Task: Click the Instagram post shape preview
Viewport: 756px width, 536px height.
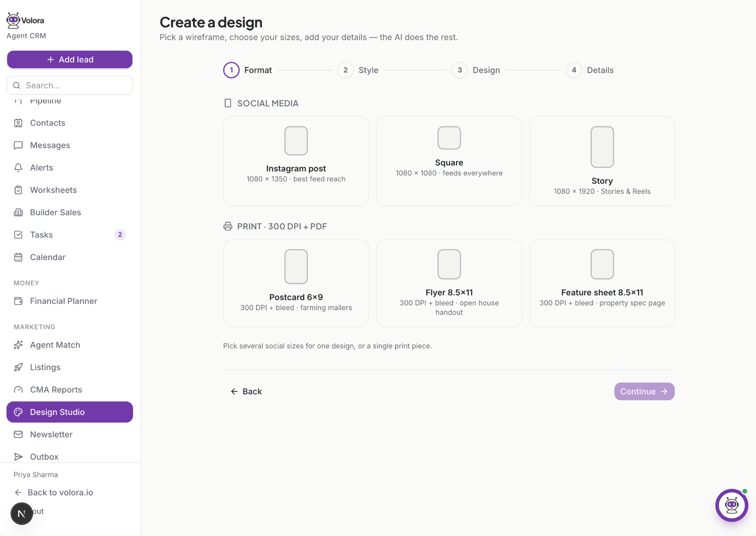Action: (x=296, y=141)
